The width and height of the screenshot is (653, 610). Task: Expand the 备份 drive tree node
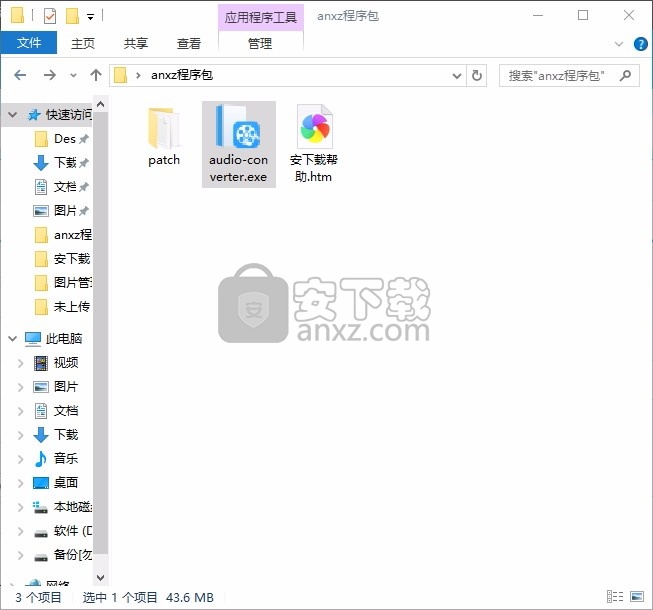[x=20, y=555]
